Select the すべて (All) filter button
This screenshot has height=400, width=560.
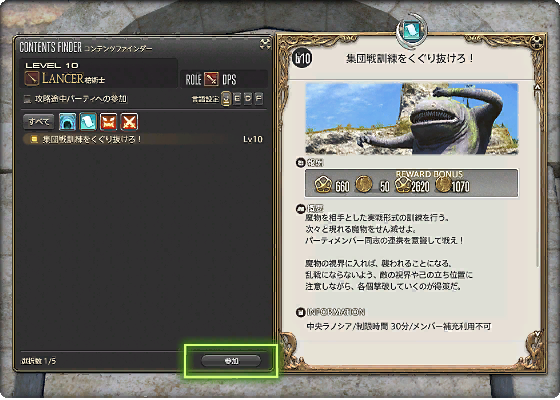coord(39,122)
